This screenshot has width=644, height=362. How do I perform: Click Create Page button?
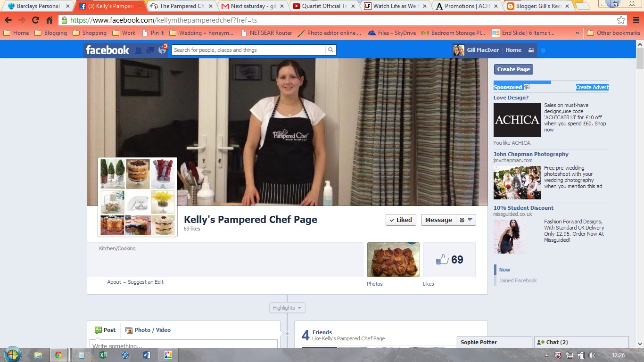[x=513, y=69]
